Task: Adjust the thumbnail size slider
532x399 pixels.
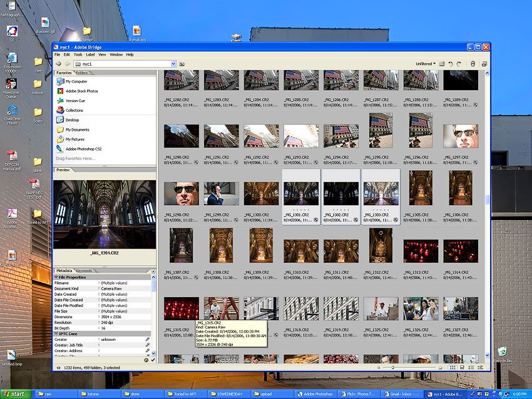Action: tap(393, 368)
